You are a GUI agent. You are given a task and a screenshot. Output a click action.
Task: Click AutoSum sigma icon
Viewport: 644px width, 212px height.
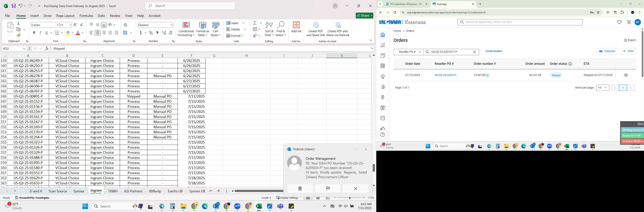[x=255, y=23]
